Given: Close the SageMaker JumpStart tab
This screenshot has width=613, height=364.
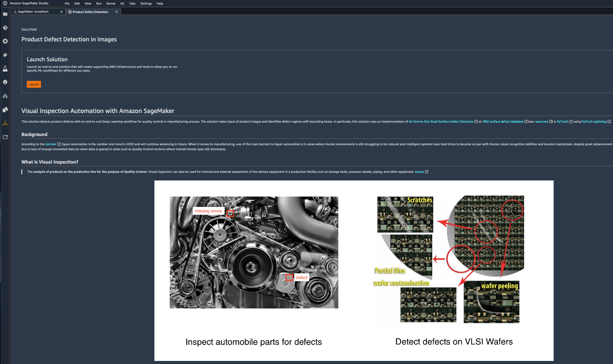Looking at the screenshot, I should pos(61,12).
